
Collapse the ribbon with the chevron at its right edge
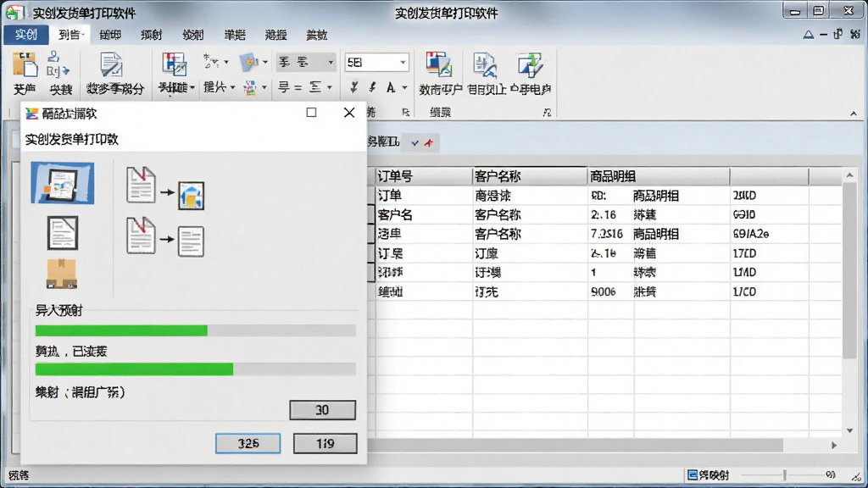tap(854, 114)
